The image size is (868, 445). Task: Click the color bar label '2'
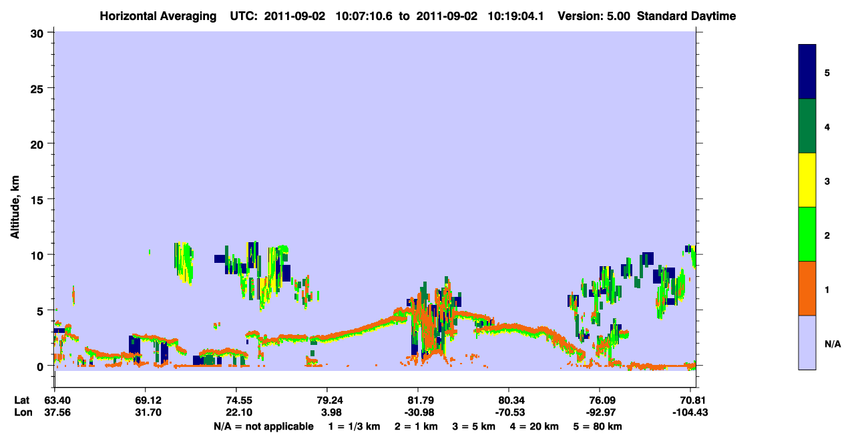828,236
